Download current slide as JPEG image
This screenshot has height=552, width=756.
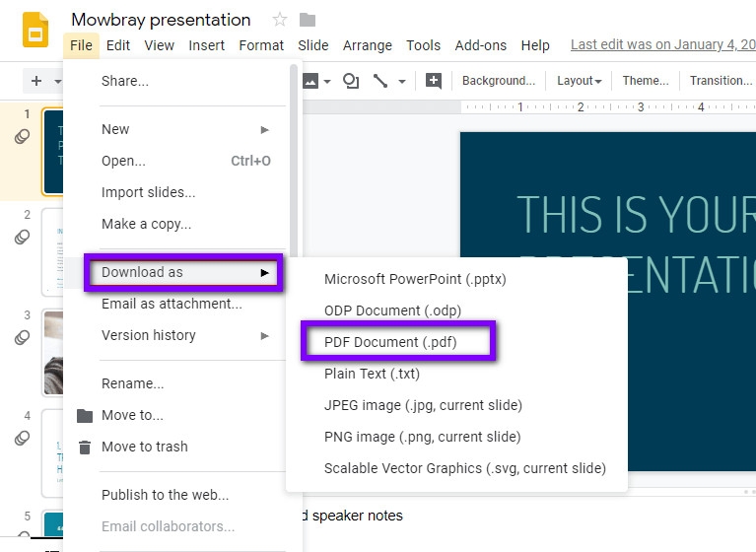[x=456, y=405]
